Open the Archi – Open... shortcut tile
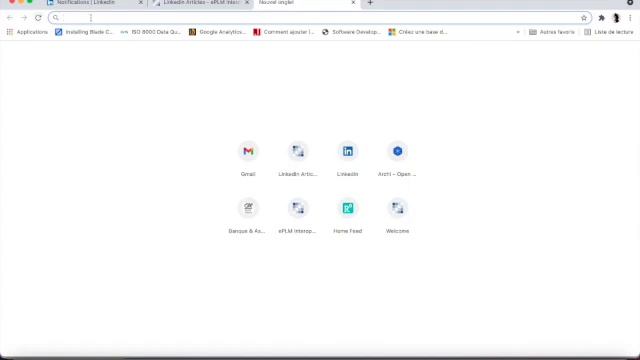Screen dimensions: 640x360 click(397, 159)
